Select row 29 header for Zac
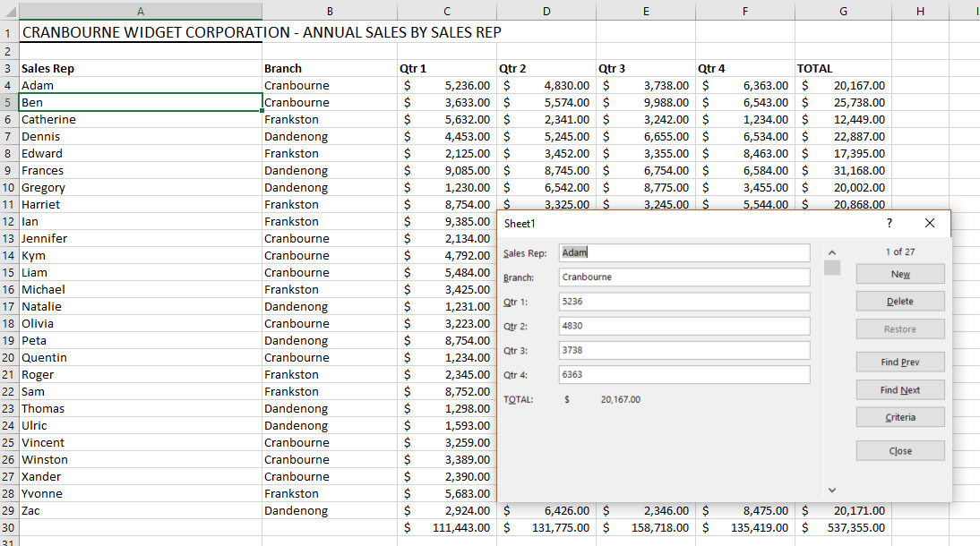Viewport: 980px width, 546px height. (x=10, y=510)
